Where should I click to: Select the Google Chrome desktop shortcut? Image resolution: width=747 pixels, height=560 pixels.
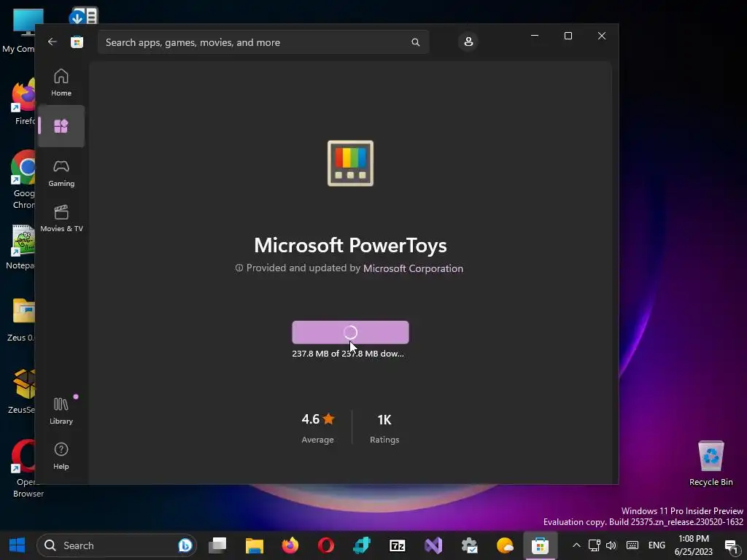[x=24, y=180]
